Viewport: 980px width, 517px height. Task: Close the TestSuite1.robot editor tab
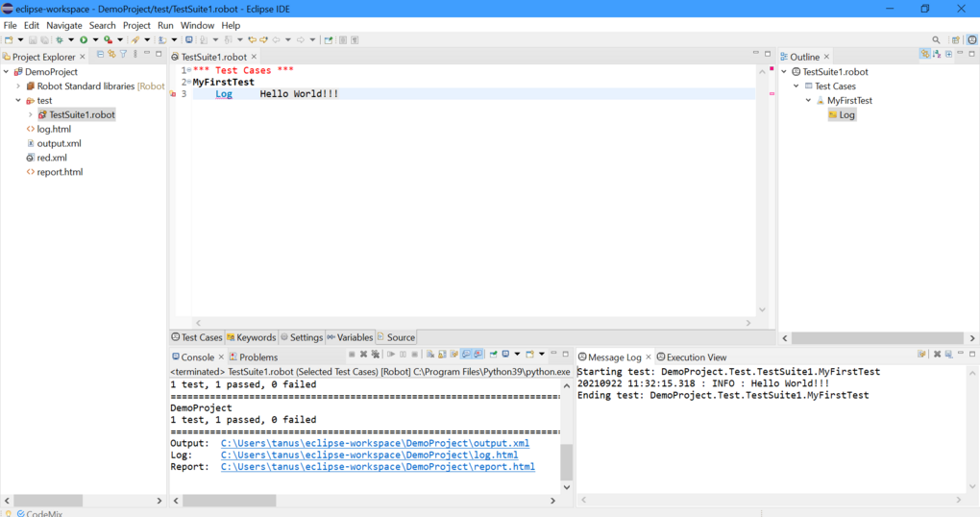254,57
